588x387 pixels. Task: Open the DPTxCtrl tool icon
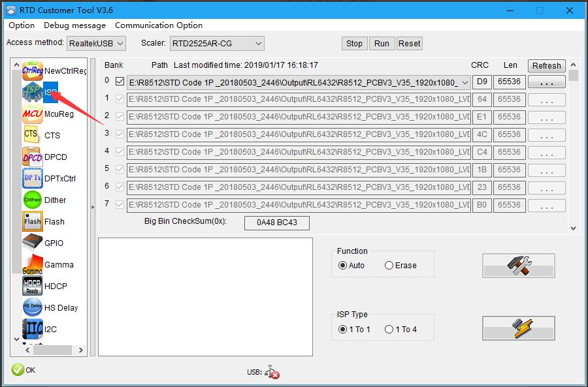pyautogui.click(x=33, y=178)
